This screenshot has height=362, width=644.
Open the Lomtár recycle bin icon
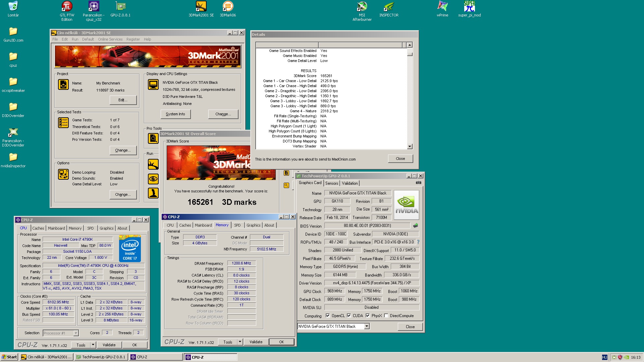pos(13,9)
